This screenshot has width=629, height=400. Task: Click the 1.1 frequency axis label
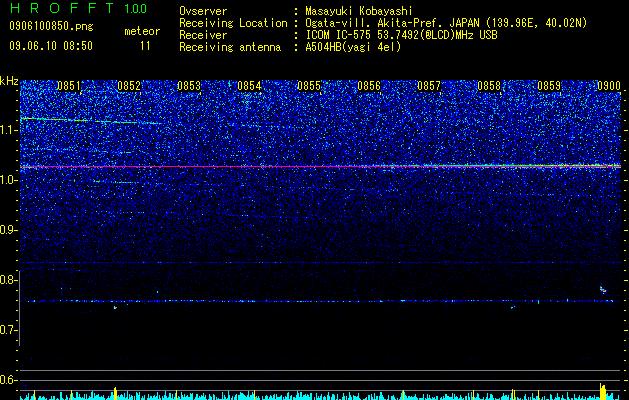tap(9, 130)
